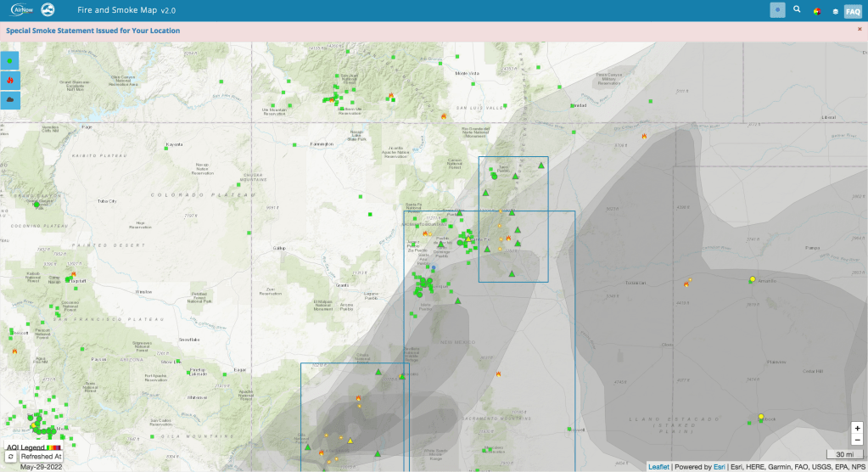Open the map layers stack icon
Screen dimensions: 868x472
(835, 11)
